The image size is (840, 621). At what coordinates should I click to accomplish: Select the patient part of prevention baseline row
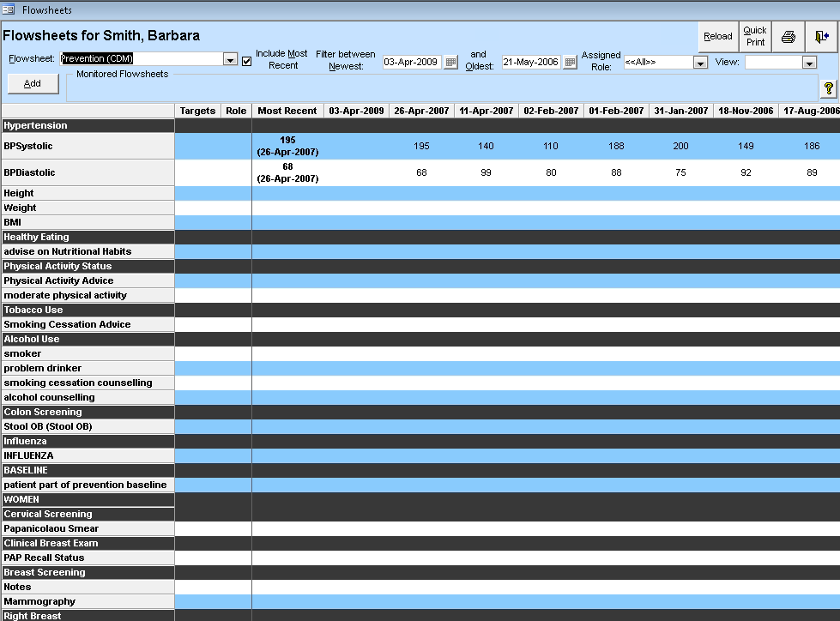88,485
